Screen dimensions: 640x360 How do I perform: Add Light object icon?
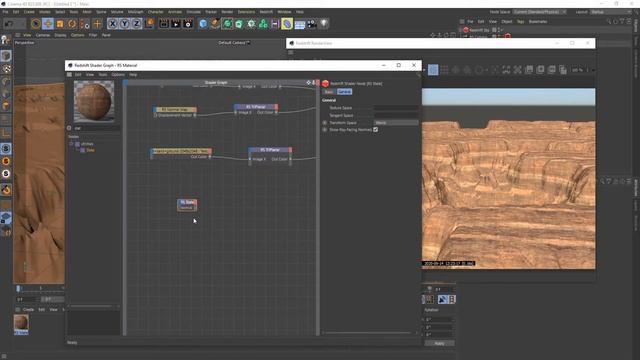point(324,24)
